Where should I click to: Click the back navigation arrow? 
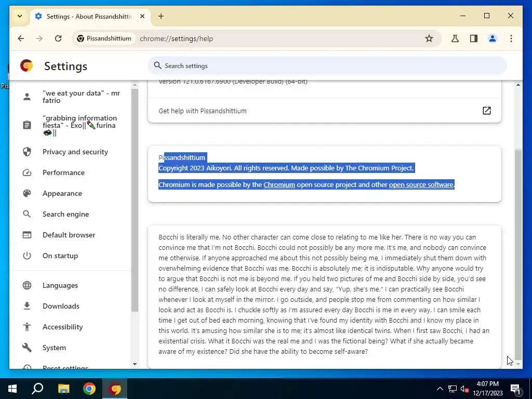coord(21,38)
